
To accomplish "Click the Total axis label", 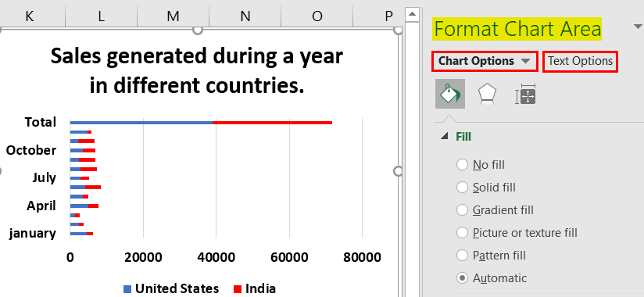I will (41, 122).
